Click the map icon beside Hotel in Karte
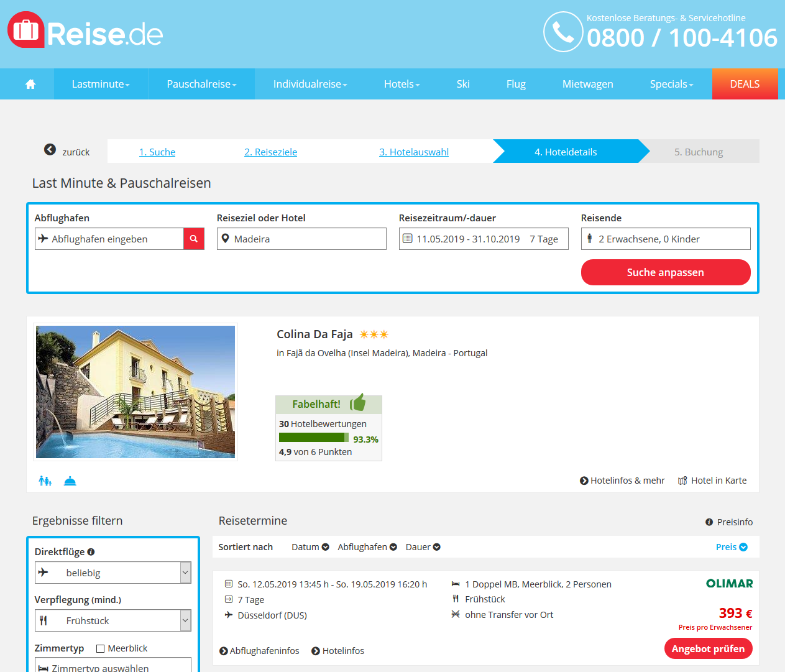Screen dimensions: 785x672 click(x=682, y=481)
